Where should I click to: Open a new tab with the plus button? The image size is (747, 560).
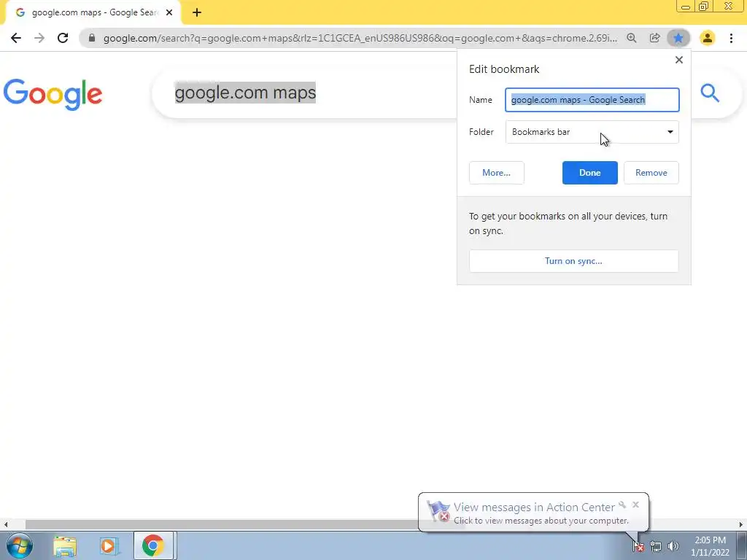197,13
